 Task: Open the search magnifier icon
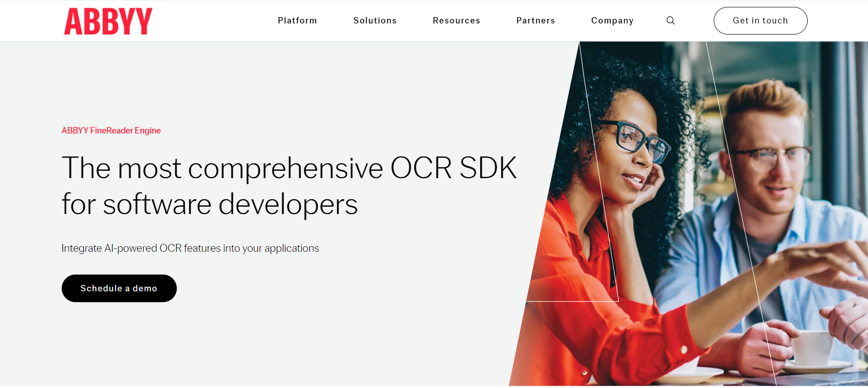click(x=670, y=21)
